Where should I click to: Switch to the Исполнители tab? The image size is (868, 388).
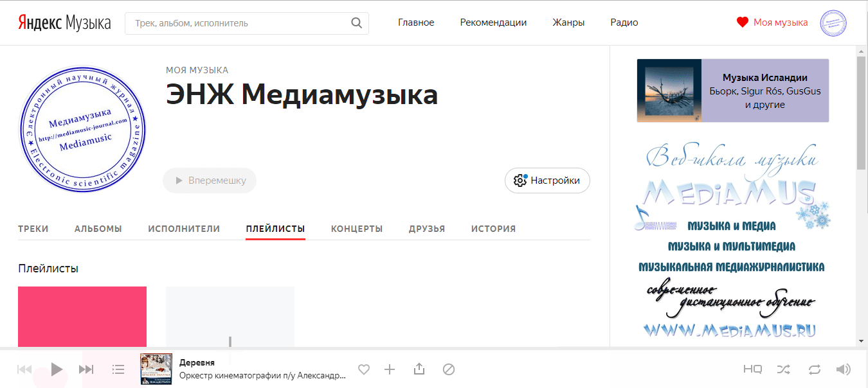pos(184,229)
